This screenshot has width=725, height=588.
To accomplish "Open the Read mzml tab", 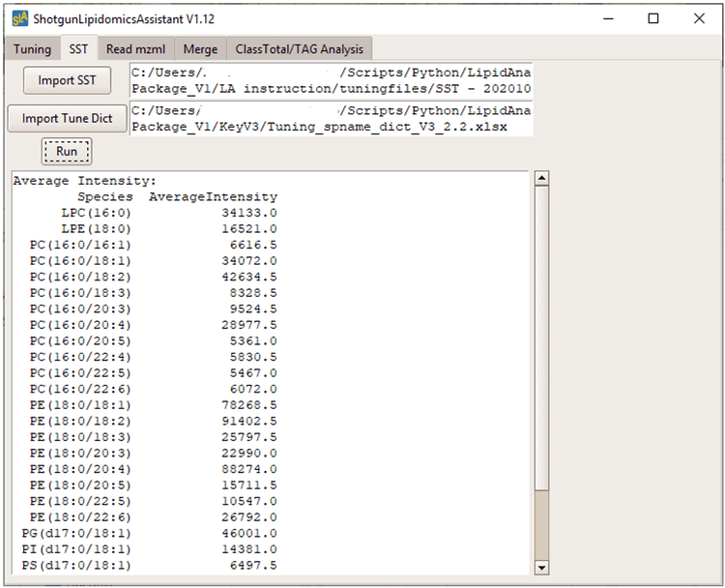I will 134,49.
